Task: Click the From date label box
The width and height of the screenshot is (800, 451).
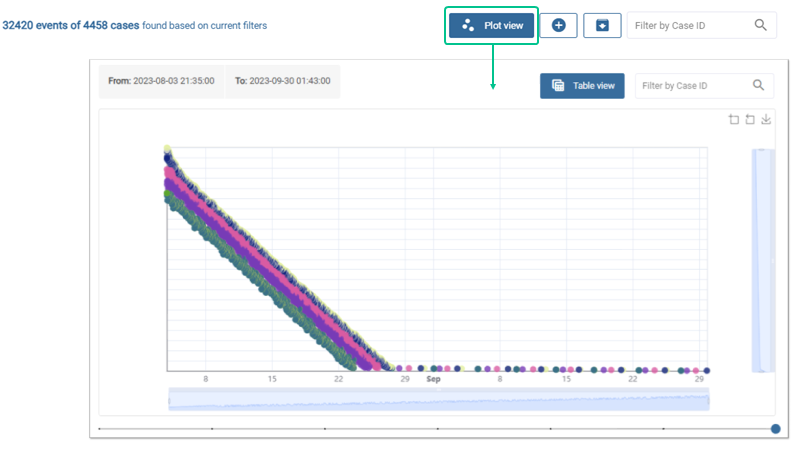Action: [x=161, y=81]
